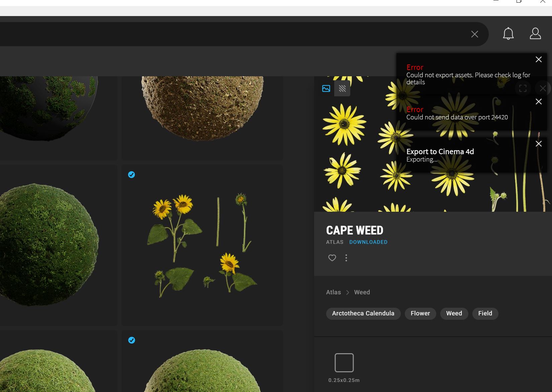The width and height of the screenshot is (552, 392).
Task: Switch to image preview mode icon
Action: point(326,89)
